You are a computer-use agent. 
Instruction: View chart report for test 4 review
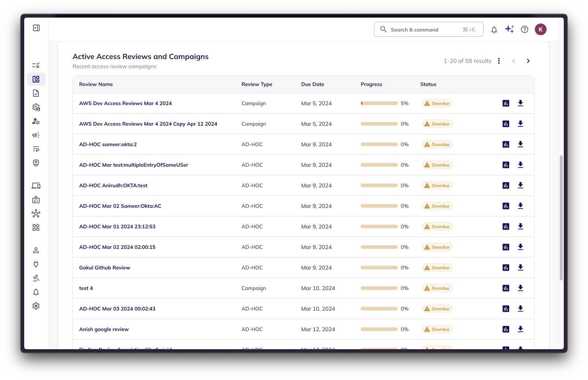506,288
